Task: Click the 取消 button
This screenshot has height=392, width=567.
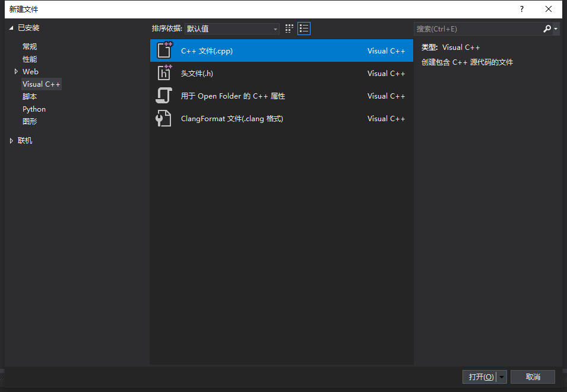Action: point(533,377)
